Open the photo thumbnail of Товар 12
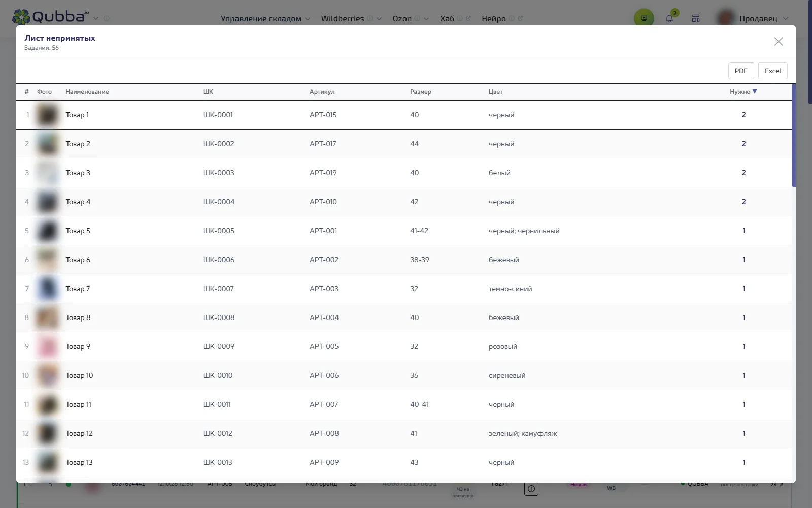812x508 pixels. pos(47,433)
